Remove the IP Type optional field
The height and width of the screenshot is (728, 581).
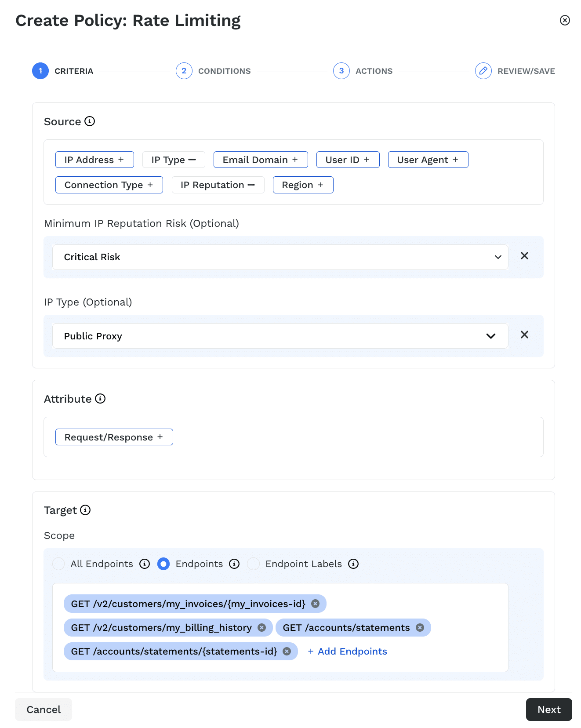(x=524, y=335)
